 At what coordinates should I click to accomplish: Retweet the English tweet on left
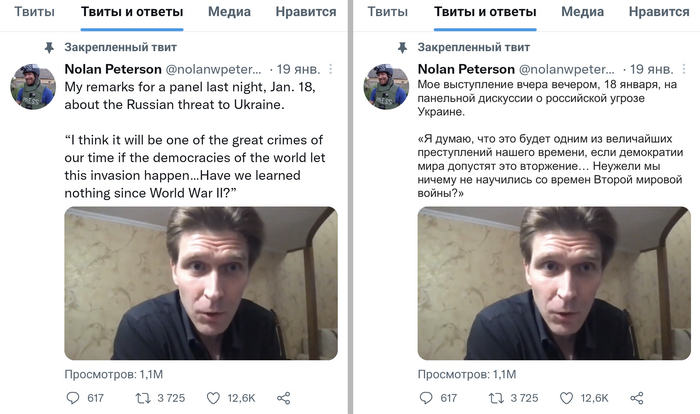143,398
